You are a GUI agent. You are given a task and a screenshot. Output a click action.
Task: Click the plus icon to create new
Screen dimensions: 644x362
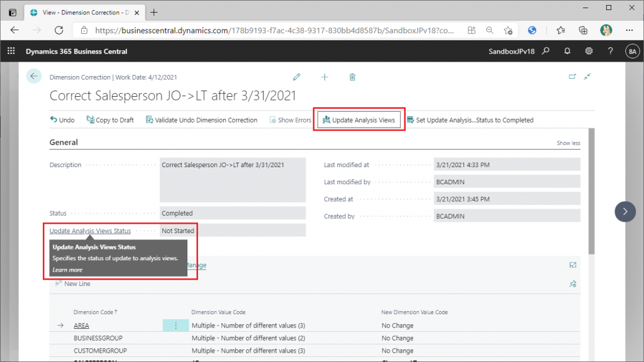(x=325, y=77)
